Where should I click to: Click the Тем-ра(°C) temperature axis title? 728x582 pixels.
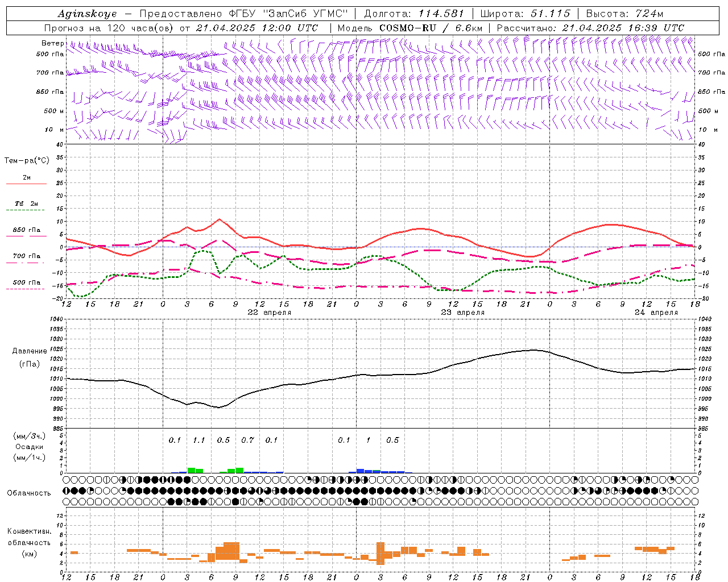[27, 161]
